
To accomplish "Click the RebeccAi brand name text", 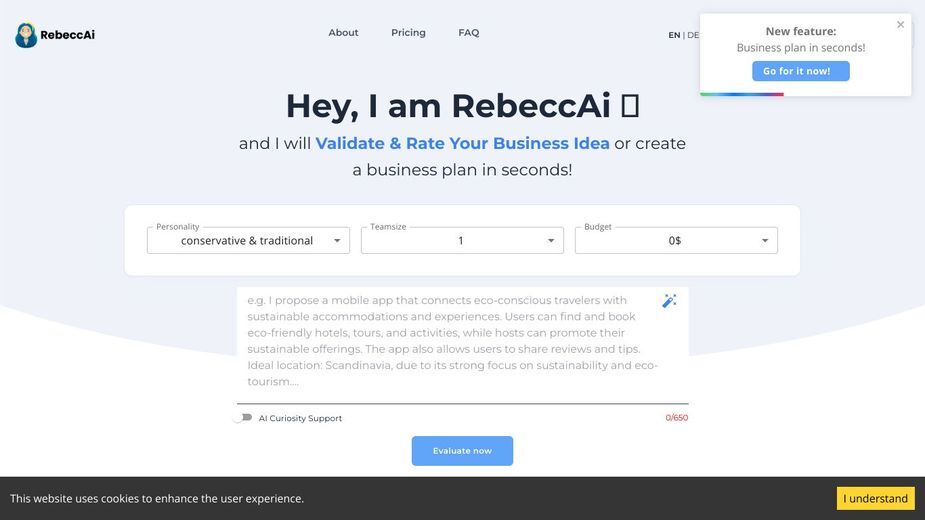I will click(67, 35).
